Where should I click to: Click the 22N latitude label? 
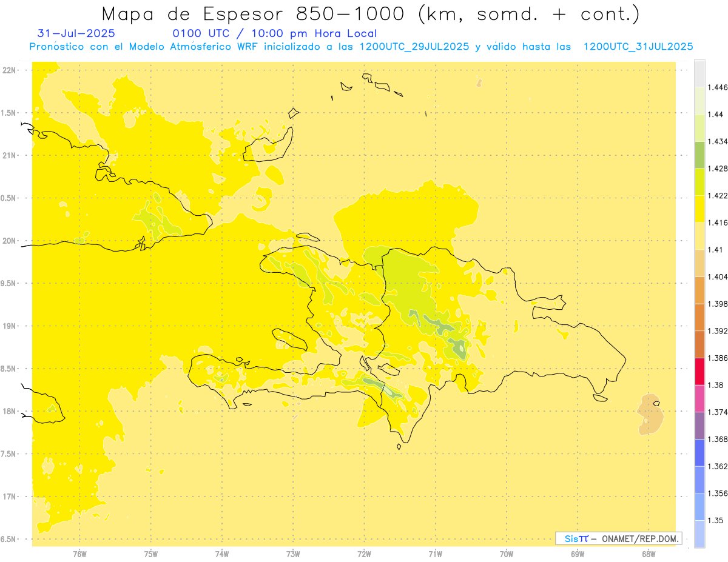click(9, 70)
